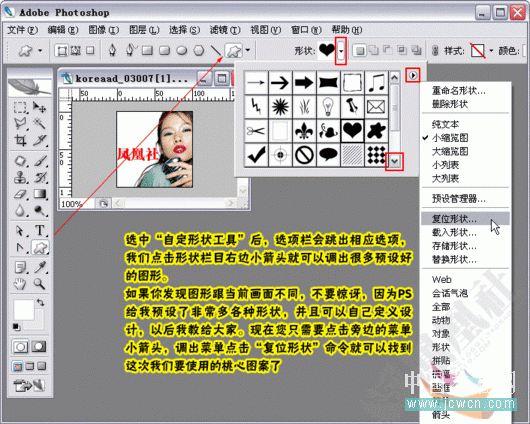Switch to Quick Mask mode
Viewport: 530px width, 424px height.
click(x=39, y=347)
